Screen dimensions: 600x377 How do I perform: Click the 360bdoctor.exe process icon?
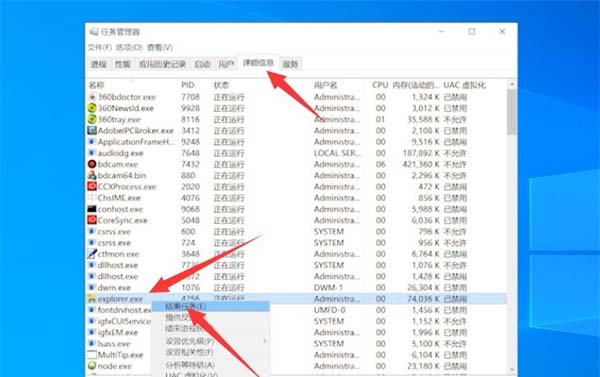coord(92,97)
